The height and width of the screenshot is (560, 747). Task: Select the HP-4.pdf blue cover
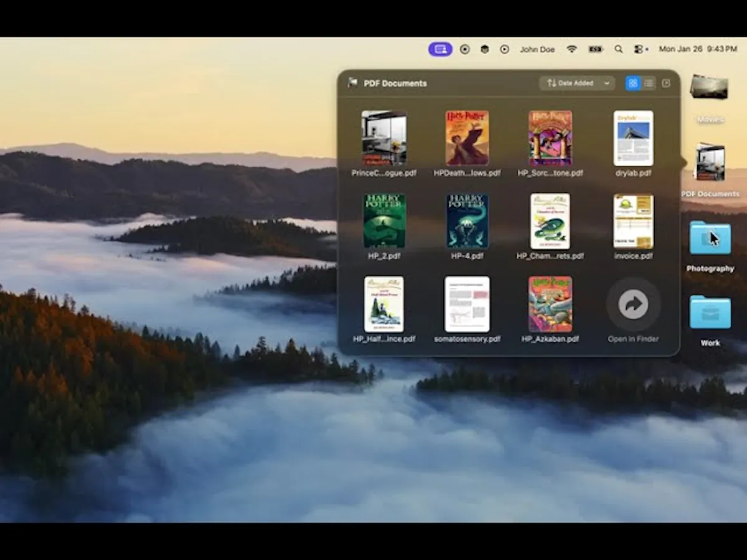coord(467,221)
